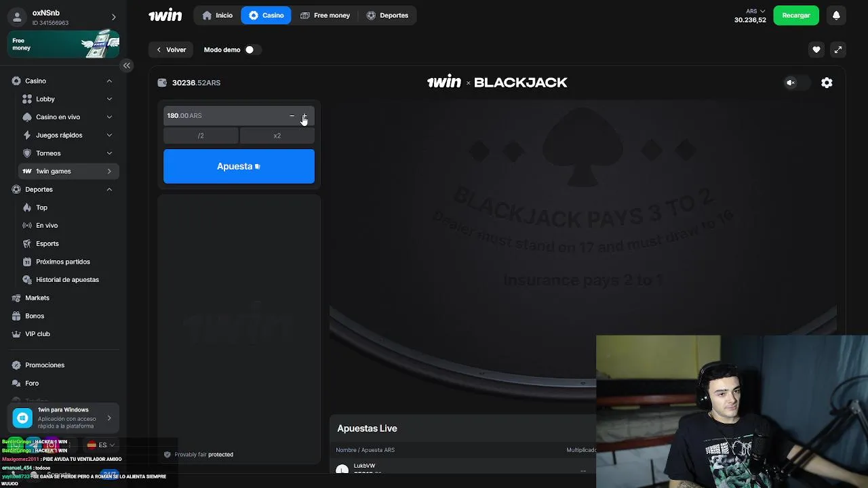Expand the Torneos submenu
Screen dimensions: 868x488
[109, 153]
